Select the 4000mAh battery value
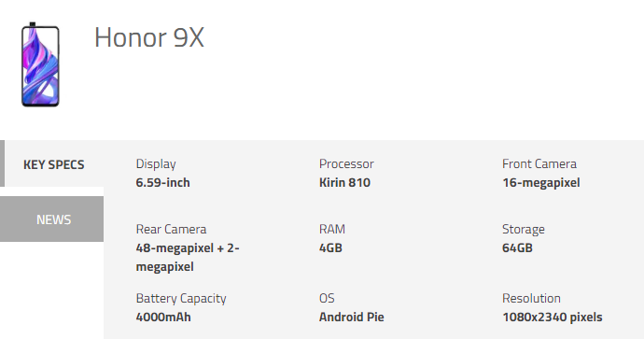Image resolution: width=644 pixels, height=339 pixels. click(x=163, y=317)
